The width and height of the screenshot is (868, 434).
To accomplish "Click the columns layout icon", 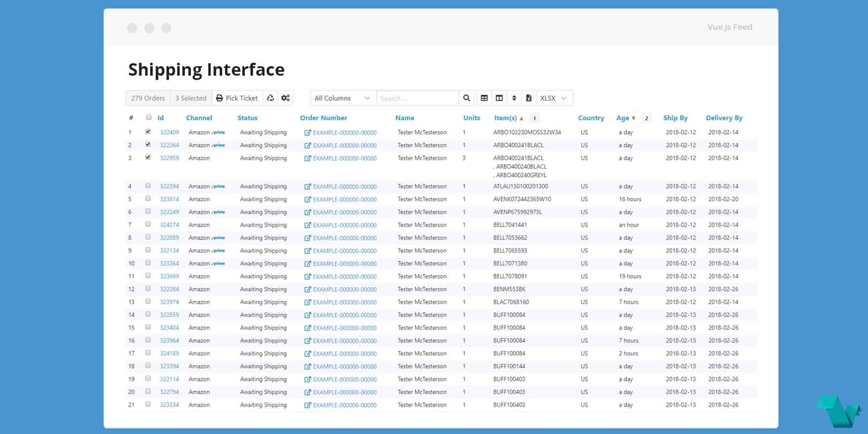I will (499, 98).
